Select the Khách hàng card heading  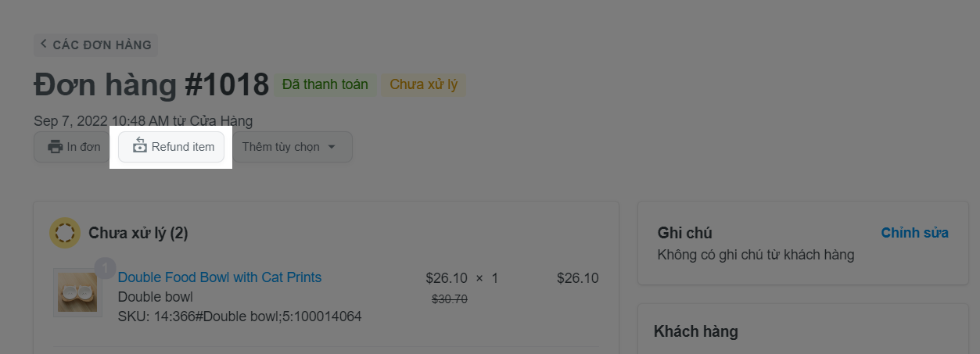click(695, 331)
